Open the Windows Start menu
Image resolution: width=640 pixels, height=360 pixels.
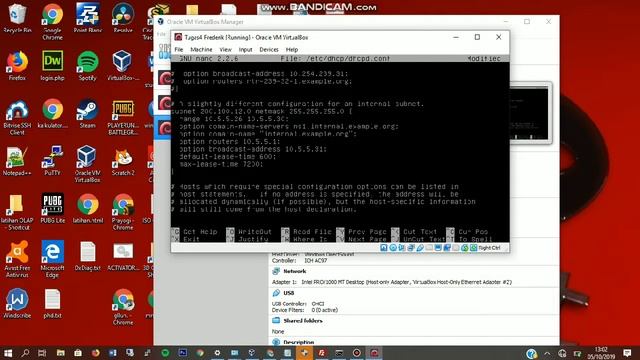8,353
